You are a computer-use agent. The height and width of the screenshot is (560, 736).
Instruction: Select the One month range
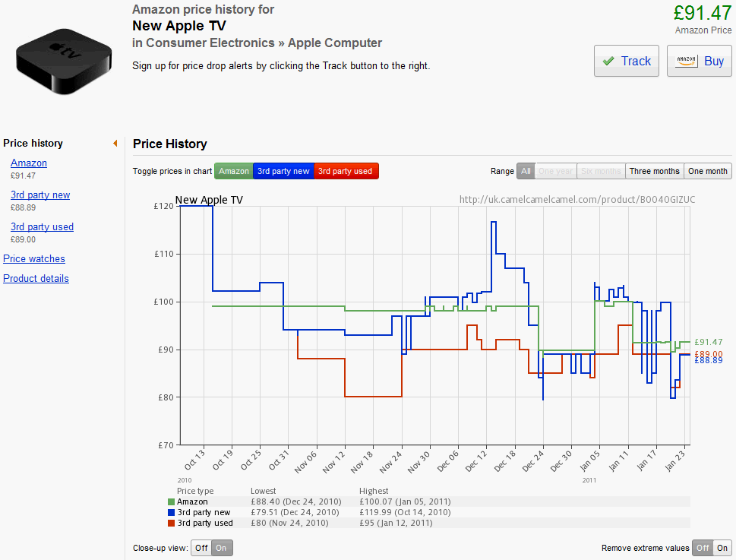click(708, 171)
